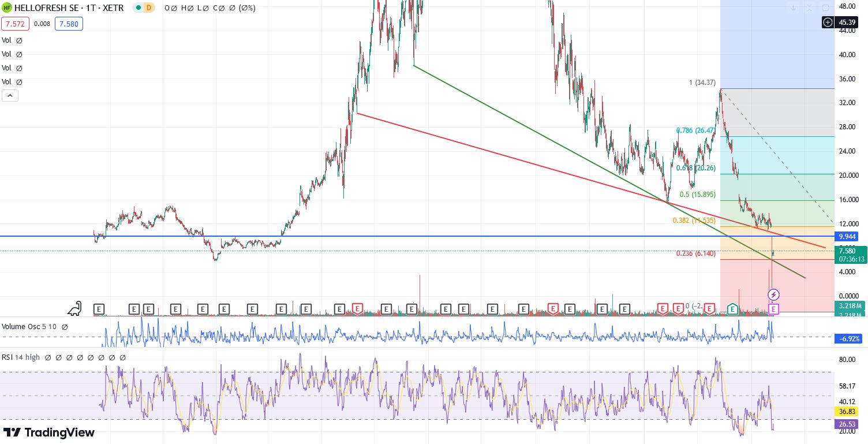Click the yellow 36.83 RSI axis label
This screenshot has height=444, width=868.
(x=847, y=412)
